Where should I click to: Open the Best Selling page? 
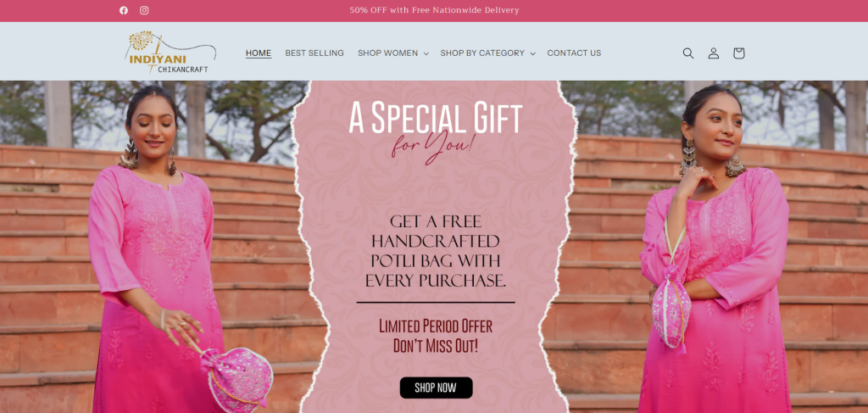(314, 53)
